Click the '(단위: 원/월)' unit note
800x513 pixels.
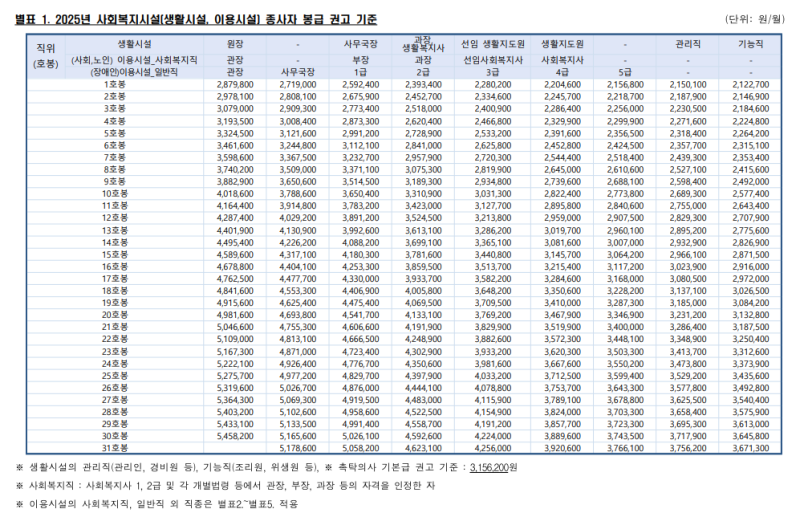pyautogui.click(x=754, y=19)
